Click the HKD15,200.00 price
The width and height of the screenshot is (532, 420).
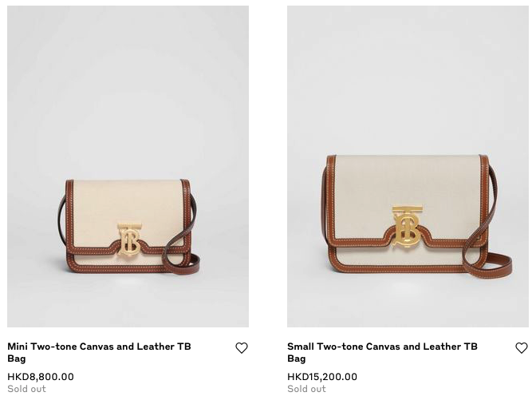click(322, 377)
